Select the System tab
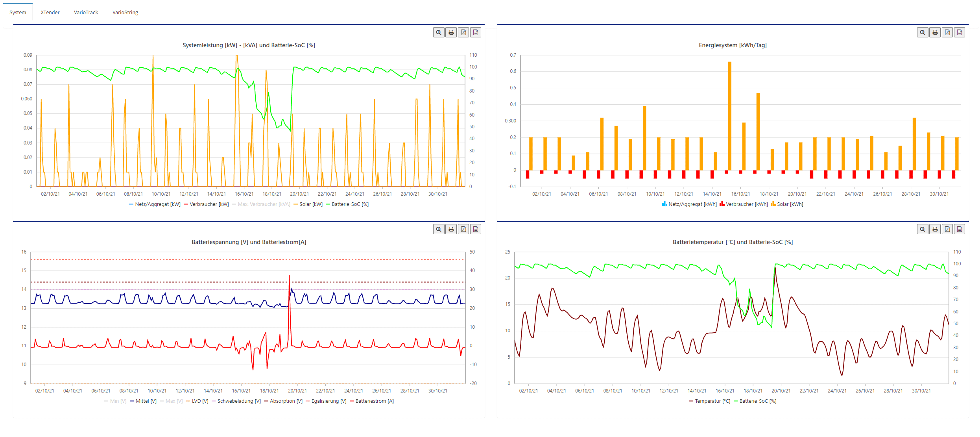This screenshot has height=437, width=980. point(18,13)
